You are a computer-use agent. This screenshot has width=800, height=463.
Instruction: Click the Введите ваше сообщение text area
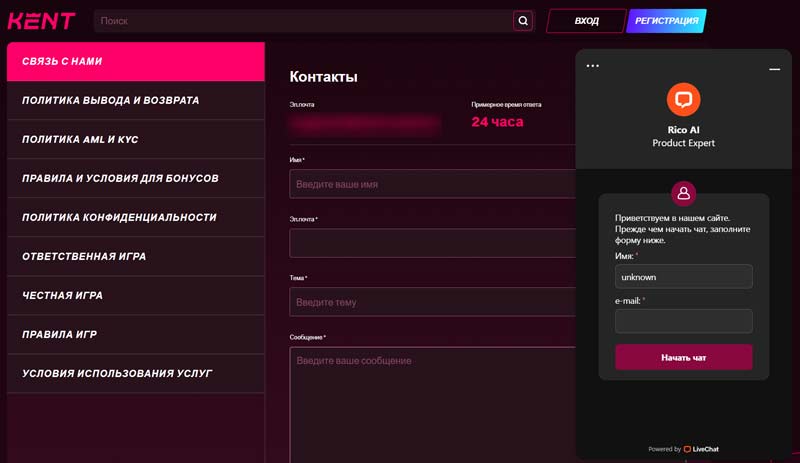pyautogui.click(x=430, y=400)
